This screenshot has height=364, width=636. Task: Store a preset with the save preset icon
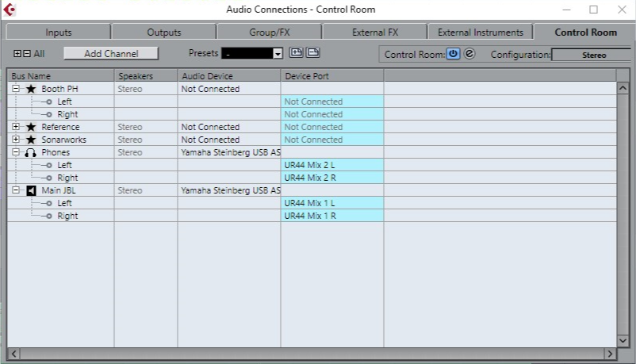(x=296, y=53)
